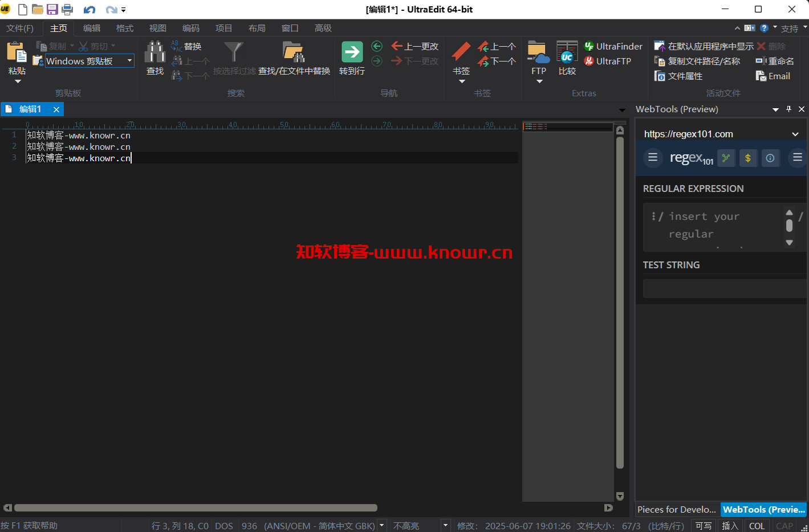Viewport: 809px width, 532px height.
Task: Rename the active file
Action: pyautogui.click(x=775, y=61)
